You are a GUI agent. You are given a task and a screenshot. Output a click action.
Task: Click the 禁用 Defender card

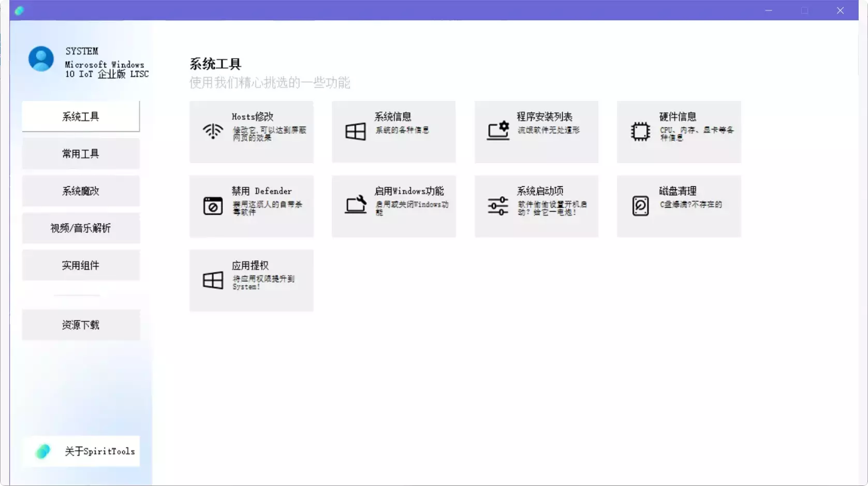tap(252, 205)
